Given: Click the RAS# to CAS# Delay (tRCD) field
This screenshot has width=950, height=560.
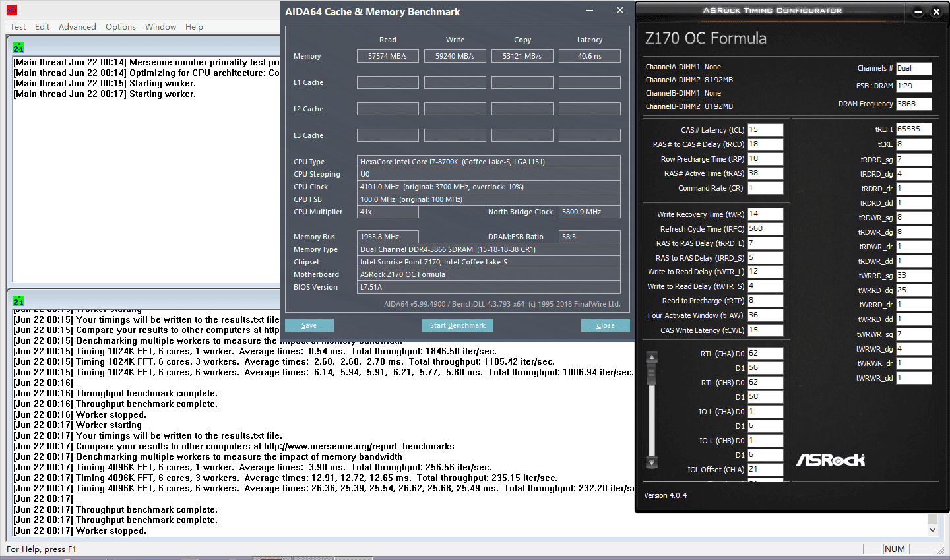Looking at the screenshot, I should [x=765, y=144].
